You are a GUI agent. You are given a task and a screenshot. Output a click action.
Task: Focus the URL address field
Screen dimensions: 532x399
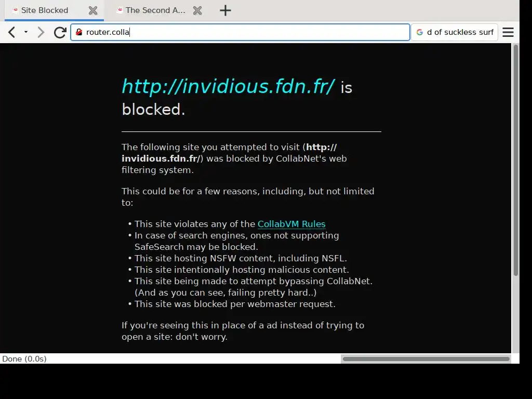coord(240,32)
